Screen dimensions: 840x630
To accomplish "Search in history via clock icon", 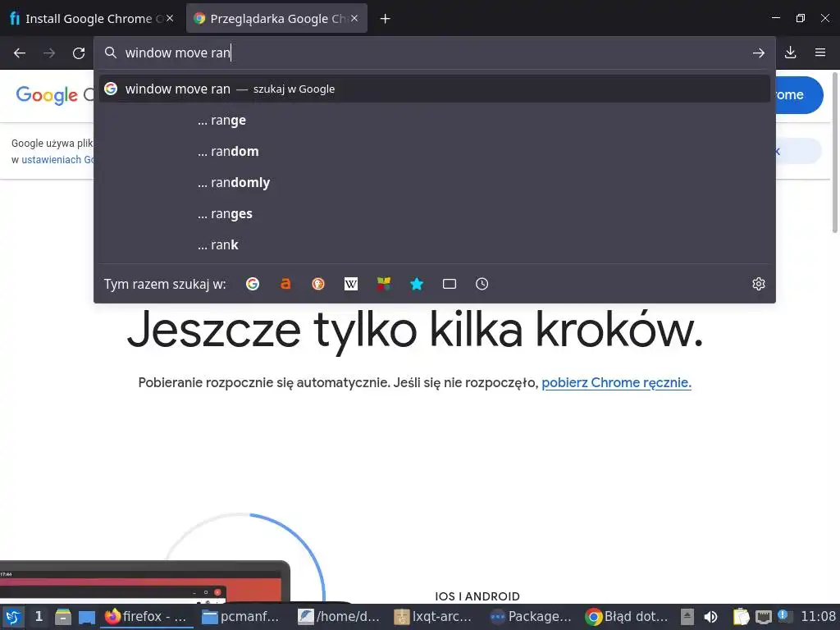I will click(482, 284).
